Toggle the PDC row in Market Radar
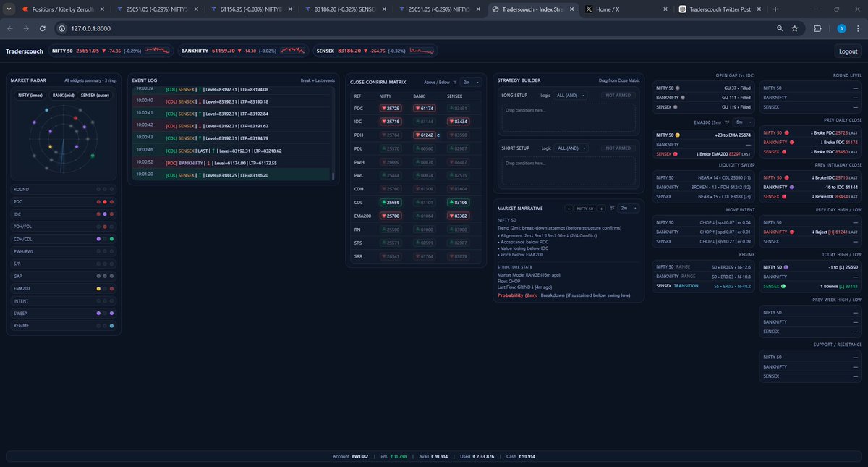Viewport: 868px width, 467px height. click(64, 202)
